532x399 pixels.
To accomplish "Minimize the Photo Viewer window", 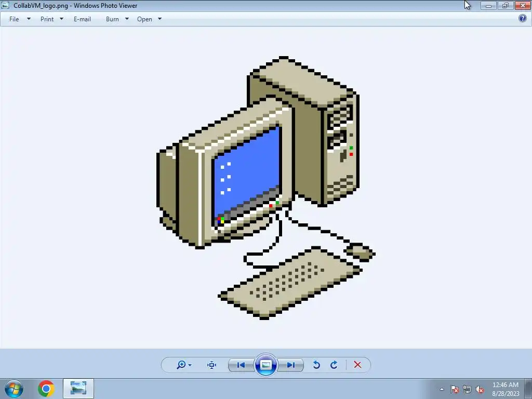I will [x=488, y=5].
